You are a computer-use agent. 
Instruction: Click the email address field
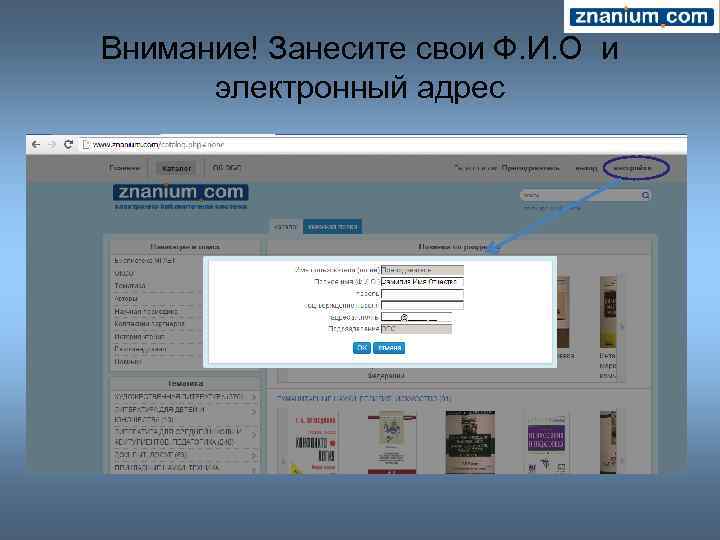point(416,317)
